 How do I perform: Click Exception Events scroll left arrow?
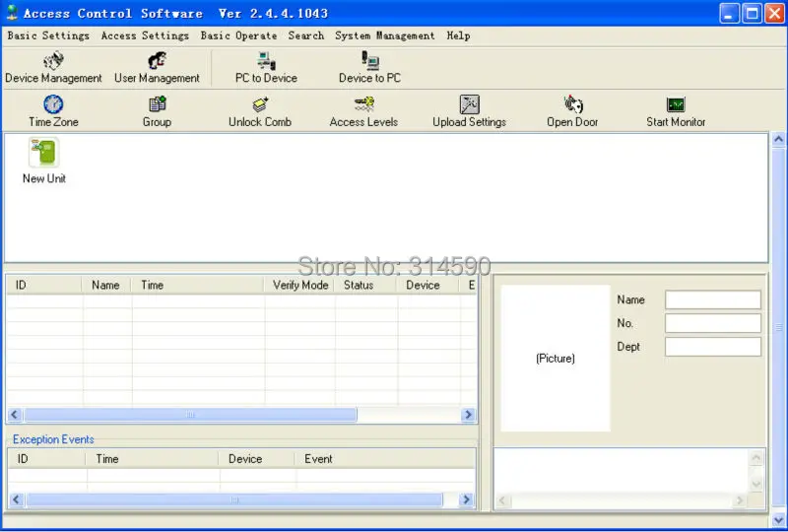point(16,499)
